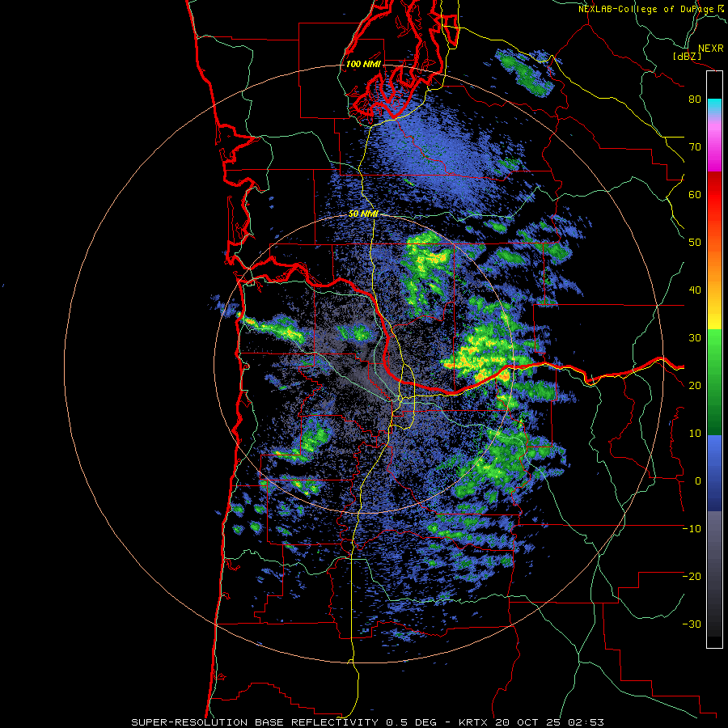Click the "[dBZ]" unit label
Screen dimensions: 728x728
click(687, 56)
